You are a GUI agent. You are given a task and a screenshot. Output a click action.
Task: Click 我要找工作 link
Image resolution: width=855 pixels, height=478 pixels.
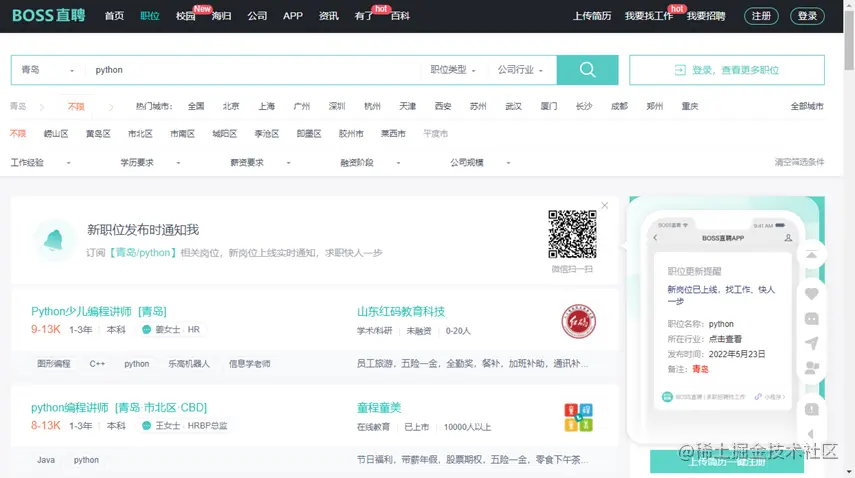coord(648,16)
